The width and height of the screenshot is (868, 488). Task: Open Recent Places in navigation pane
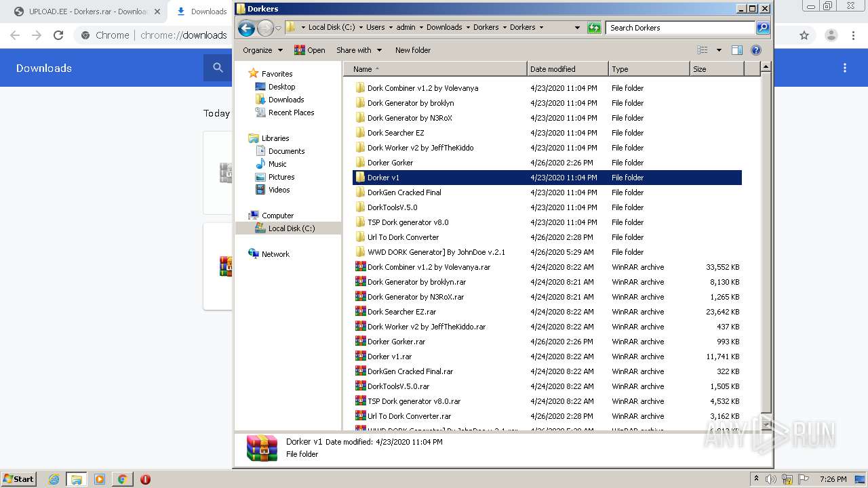[x=291, y=113]
